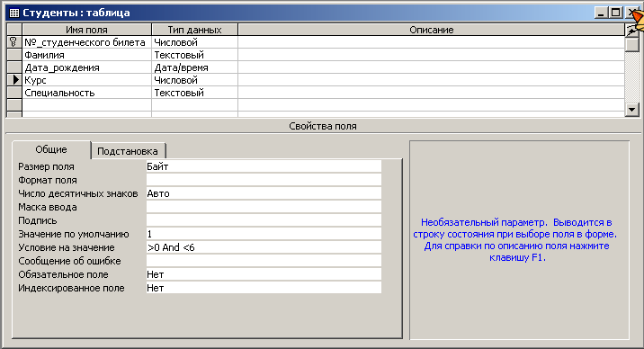Click the row selector for Фамилия
The width and height of the screenshot is (644, 349).
coord(14,55)
